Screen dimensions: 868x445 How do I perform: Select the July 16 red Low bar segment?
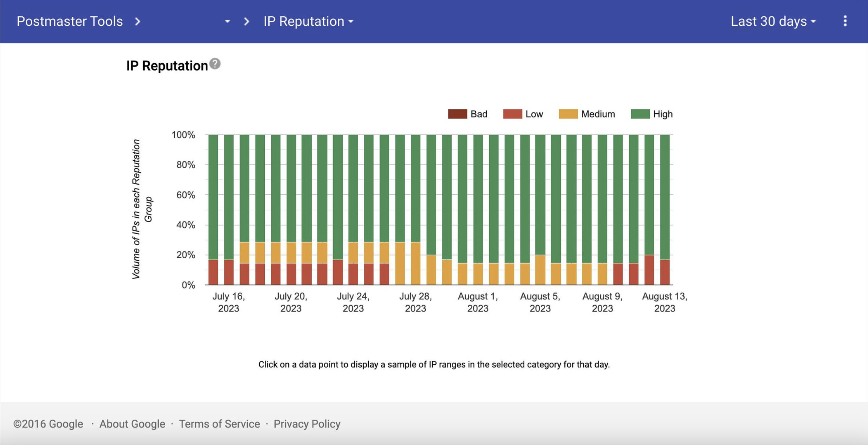(x=229, y=272)
